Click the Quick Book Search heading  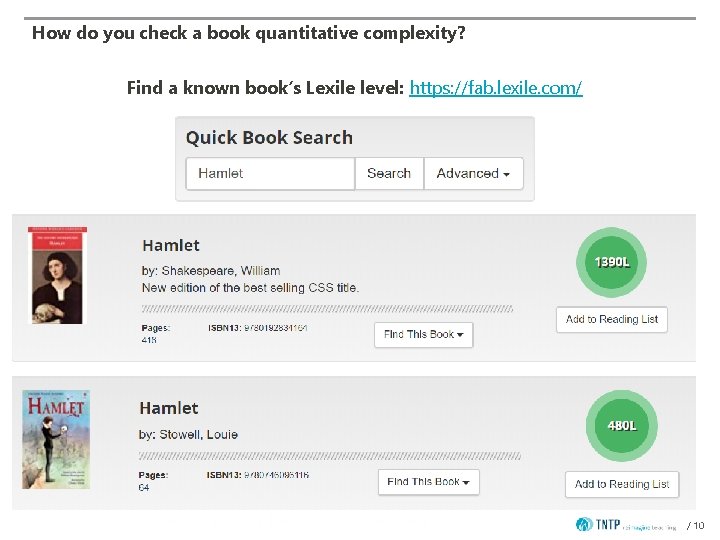269,138
